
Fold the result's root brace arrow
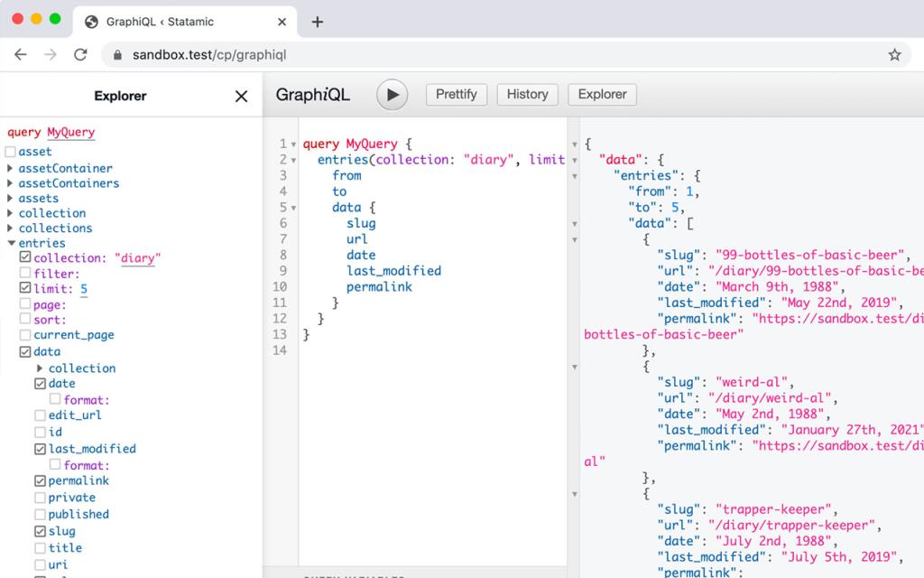coord(575,144)
